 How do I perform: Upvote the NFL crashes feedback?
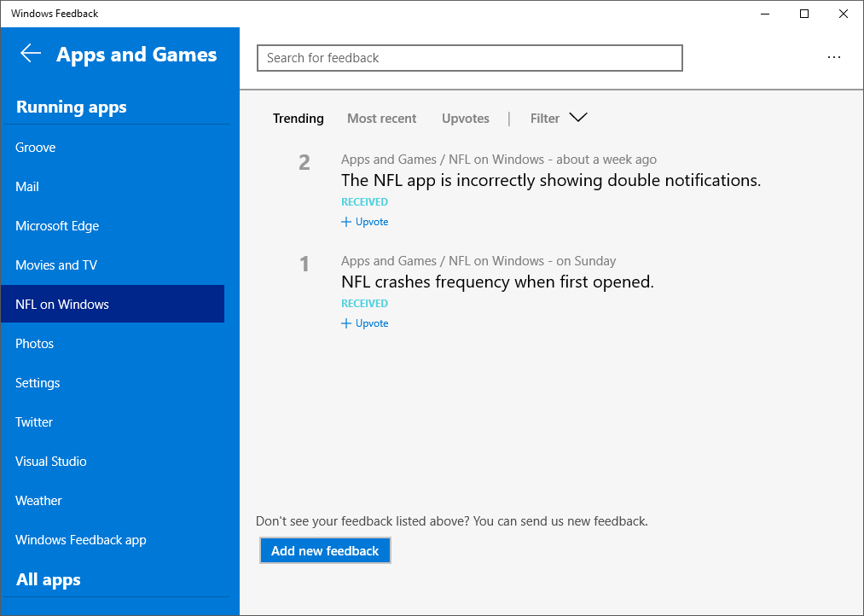(x=365, y=323)
